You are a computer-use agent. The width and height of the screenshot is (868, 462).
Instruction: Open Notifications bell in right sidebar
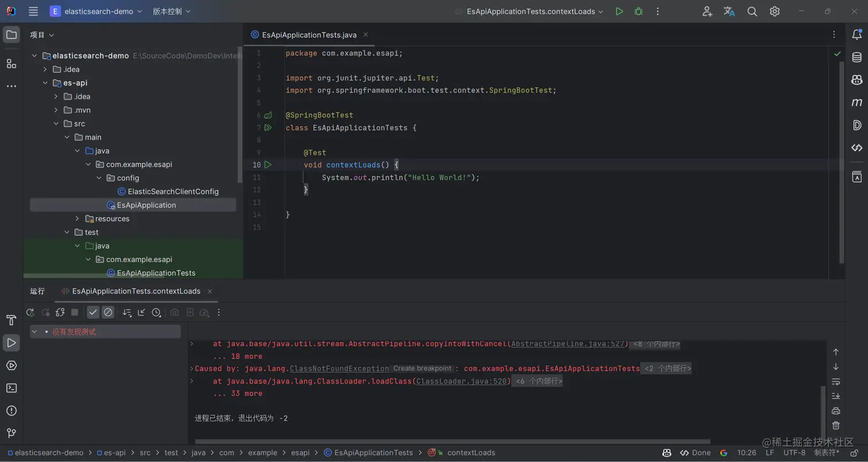point(857,35)
